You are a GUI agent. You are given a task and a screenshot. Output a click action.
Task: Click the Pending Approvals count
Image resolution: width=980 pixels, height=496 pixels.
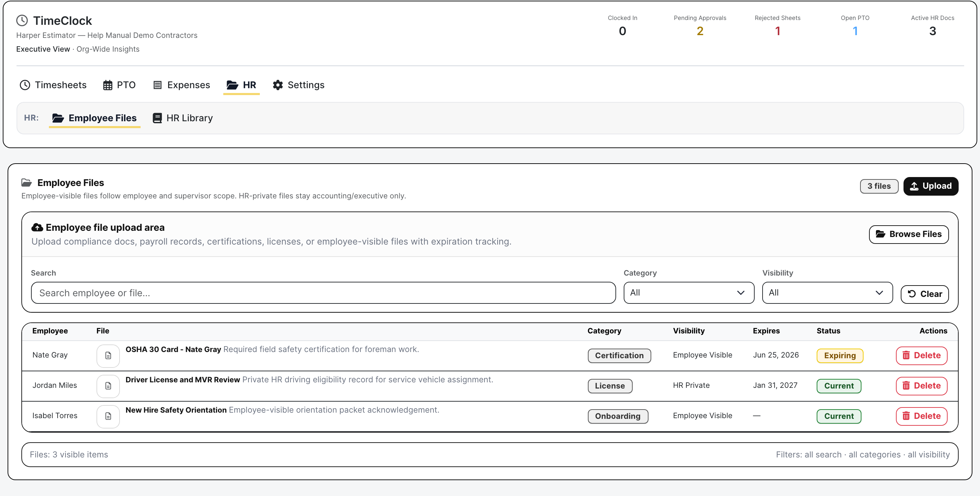(x=700, y=31)
